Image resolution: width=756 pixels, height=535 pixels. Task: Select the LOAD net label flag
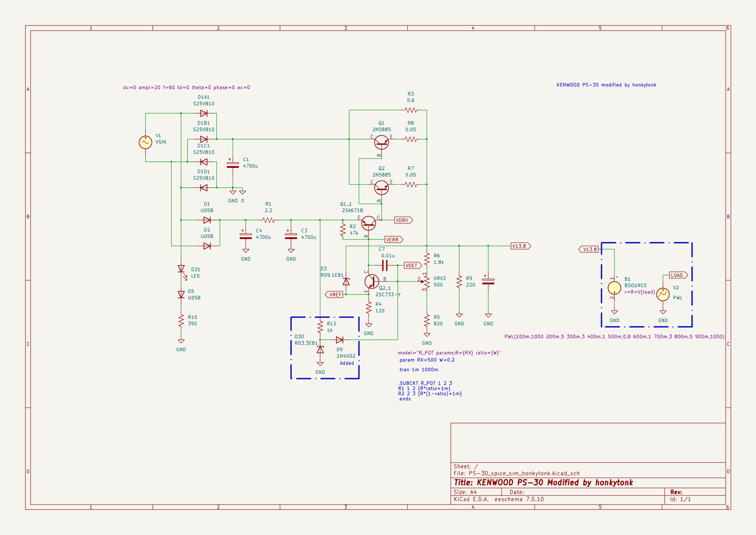pos(678,275)
